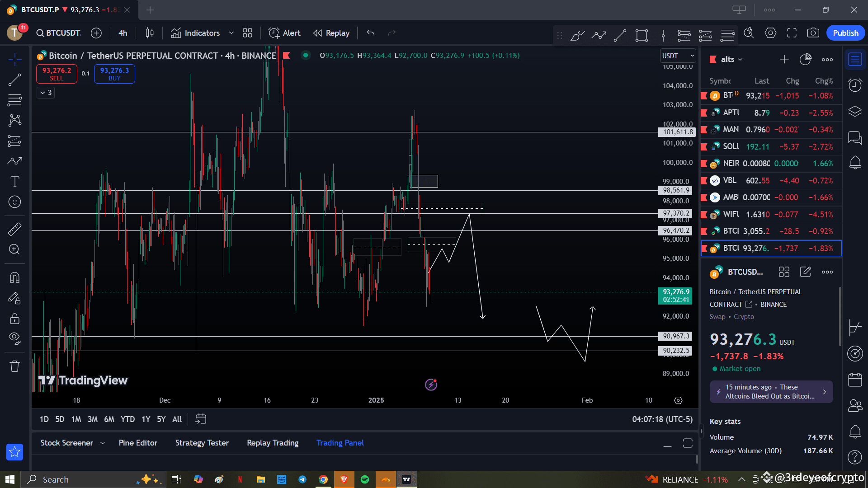Select the Brush tool in the top toolbar
This screenshot has width=868, height=488.
pyautogui.click(x=577, y=35)
